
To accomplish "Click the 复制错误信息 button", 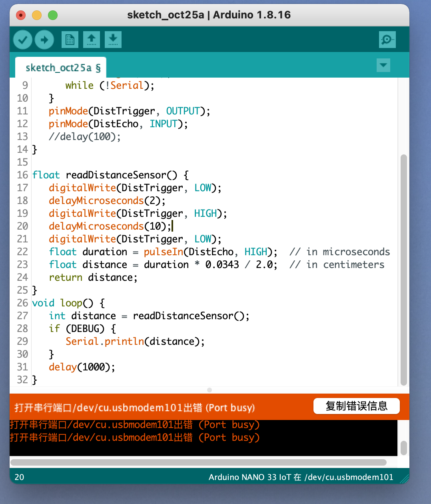I will coord(357,406).
